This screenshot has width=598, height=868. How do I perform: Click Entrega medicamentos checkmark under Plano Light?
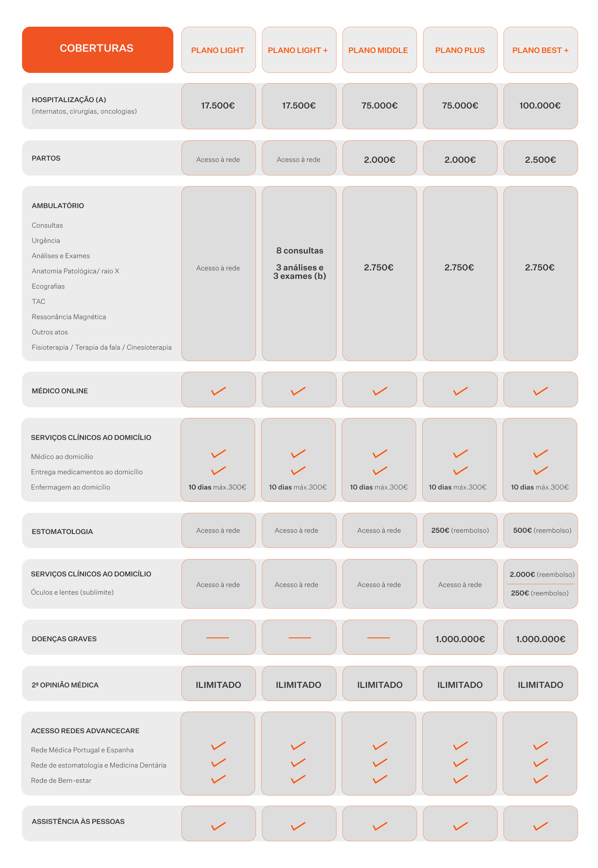point(218,470)
